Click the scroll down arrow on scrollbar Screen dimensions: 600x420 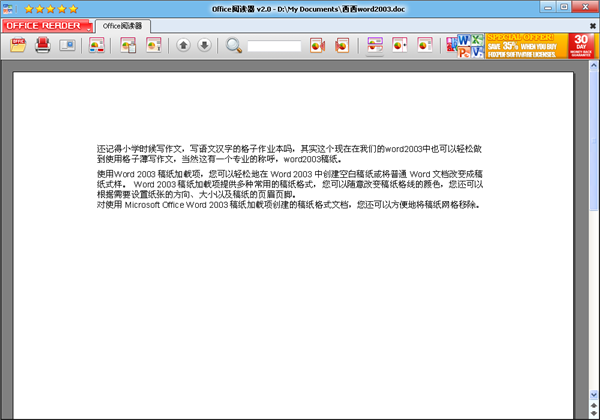(x=593, y=394)
